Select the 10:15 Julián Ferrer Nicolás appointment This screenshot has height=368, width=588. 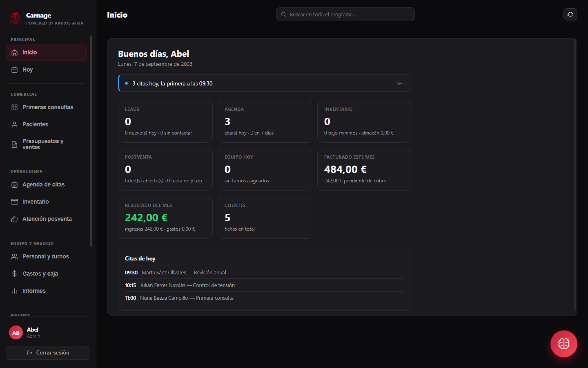tap(265, 285)
